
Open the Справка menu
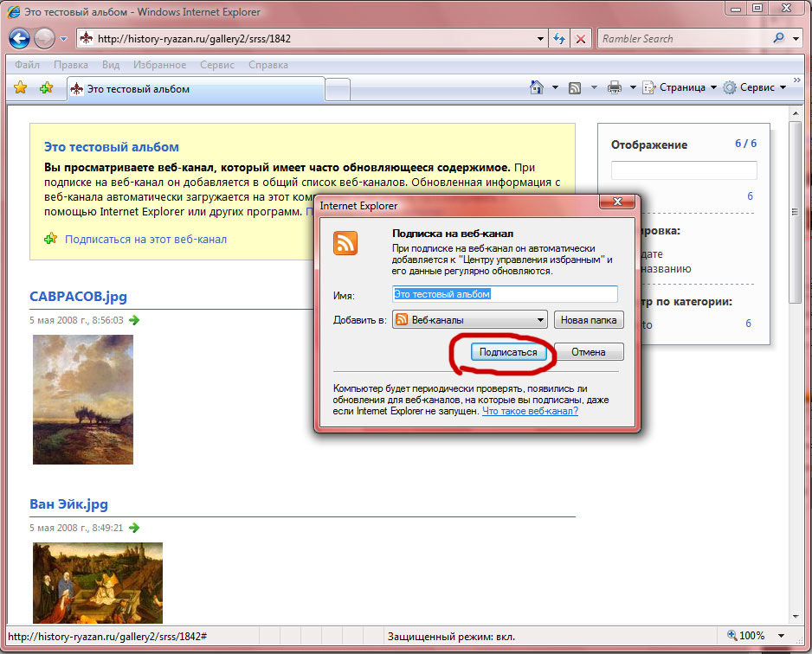pos(268,65)
